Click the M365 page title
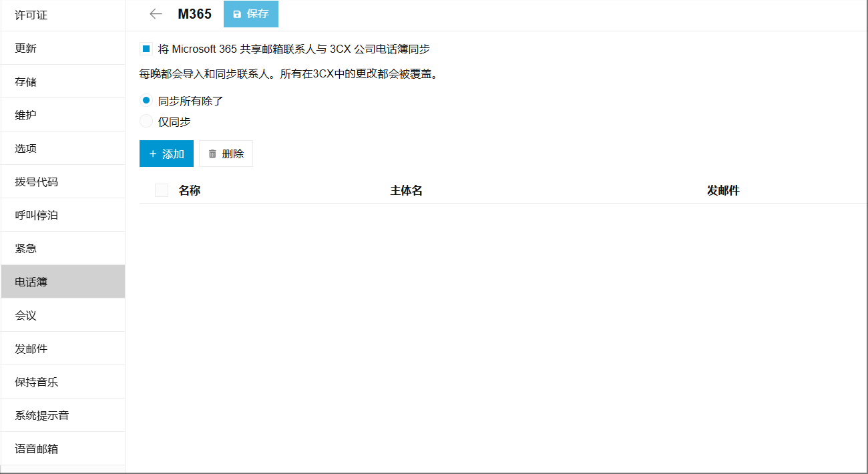 coord(194,14)
